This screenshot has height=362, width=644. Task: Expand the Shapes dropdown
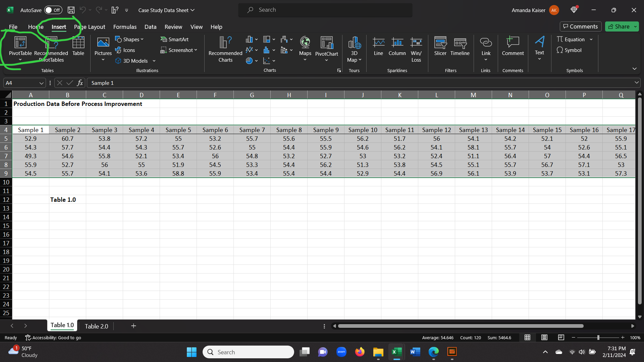click(142, 40)
